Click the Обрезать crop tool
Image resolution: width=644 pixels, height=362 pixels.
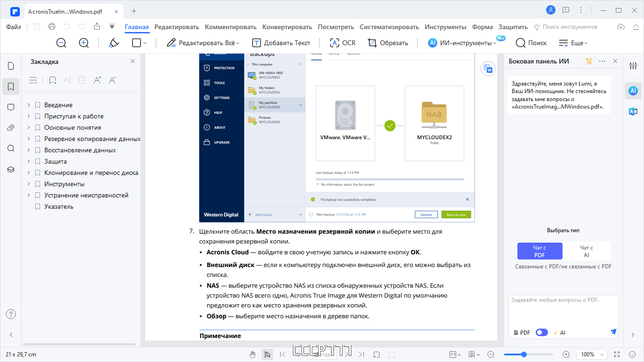[388, 43]
